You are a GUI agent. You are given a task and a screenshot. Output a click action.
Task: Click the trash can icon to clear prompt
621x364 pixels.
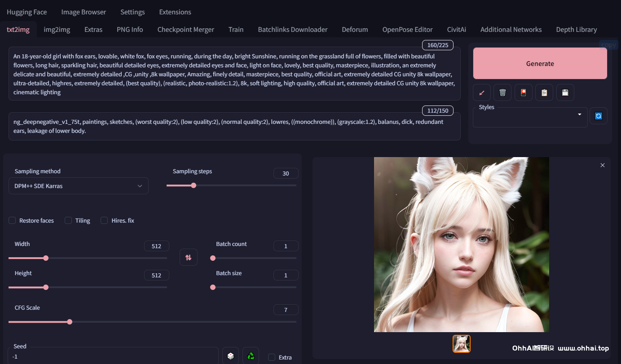point(502,92)
